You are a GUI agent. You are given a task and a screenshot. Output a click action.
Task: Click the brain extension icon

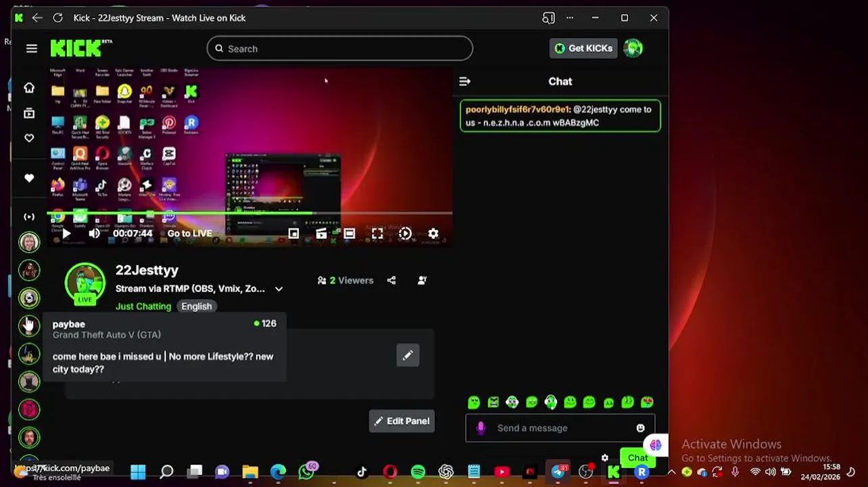655,445
